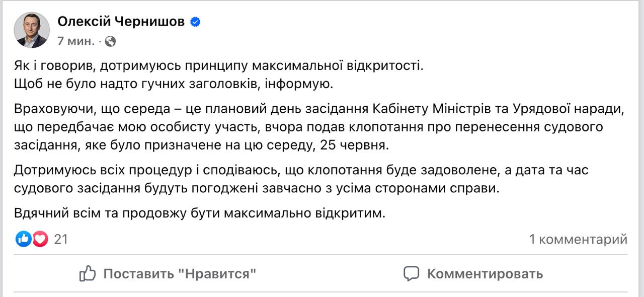Open the "7 мин." post timestamp
644x297 pixels.
(75, 42)
